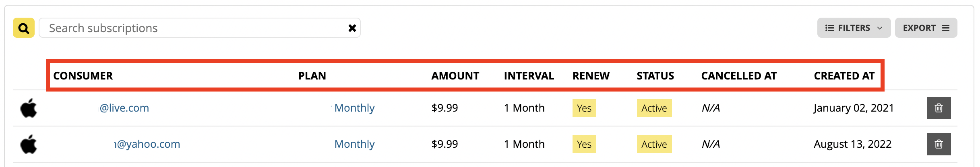The image size is (980, 167).
Task: Clear the search field with X icon
Action: (x=352, y=28)
